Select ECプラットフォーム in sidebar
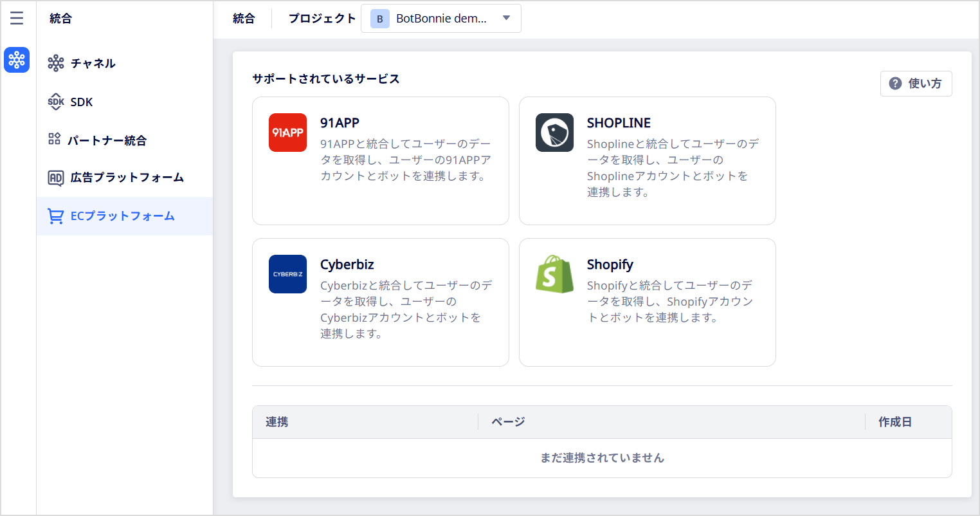The image size is (980, 516). pyautogui.click(x=125, y=216)
